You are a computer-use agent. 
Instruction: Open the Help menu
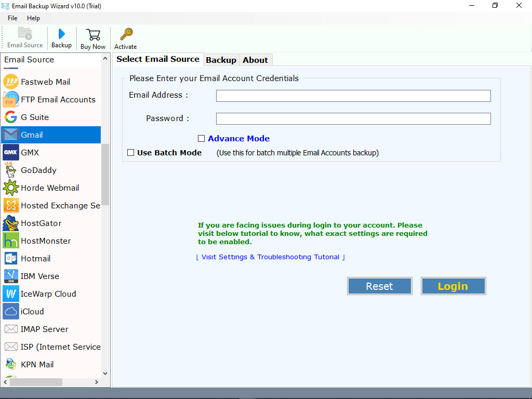click(33, 18)
